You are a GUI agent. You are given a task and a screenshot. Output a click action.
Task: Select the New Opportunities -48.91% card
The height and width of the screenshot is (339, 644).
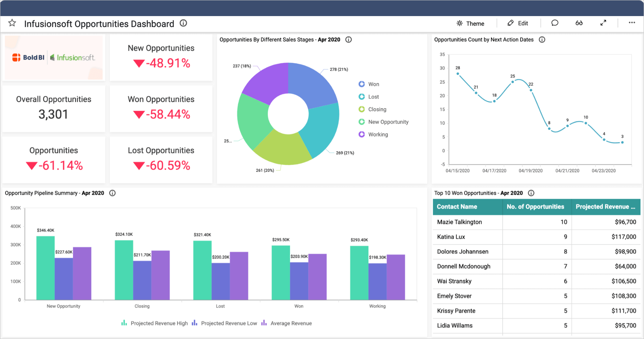[161, 57]
